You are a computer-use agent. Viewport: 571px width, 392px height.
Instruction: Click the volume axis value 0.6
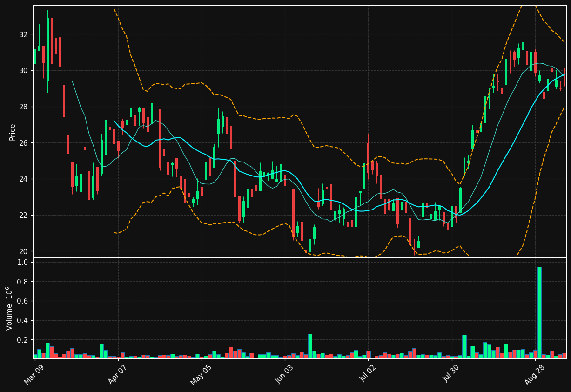(23, 301)
